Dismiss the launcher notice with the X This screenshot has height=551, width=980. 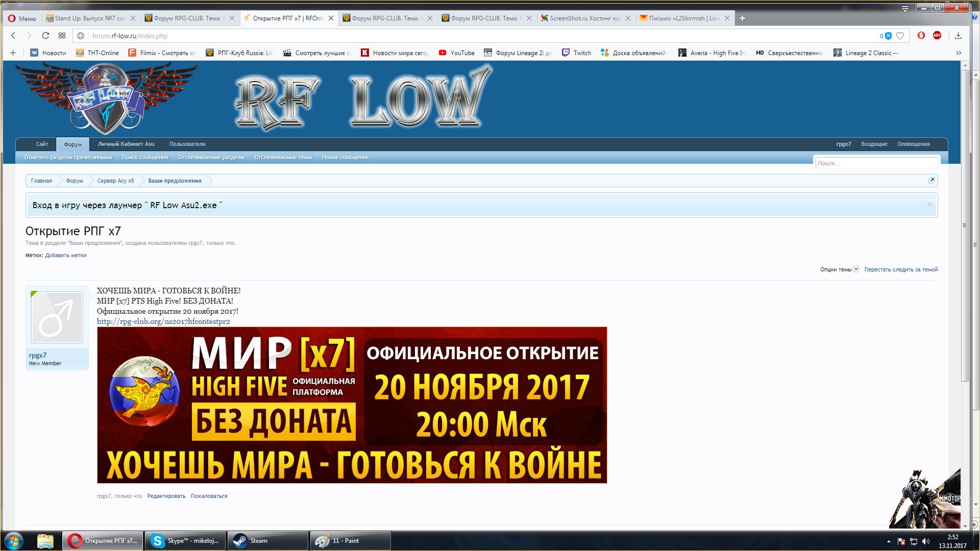click(929, 205)
